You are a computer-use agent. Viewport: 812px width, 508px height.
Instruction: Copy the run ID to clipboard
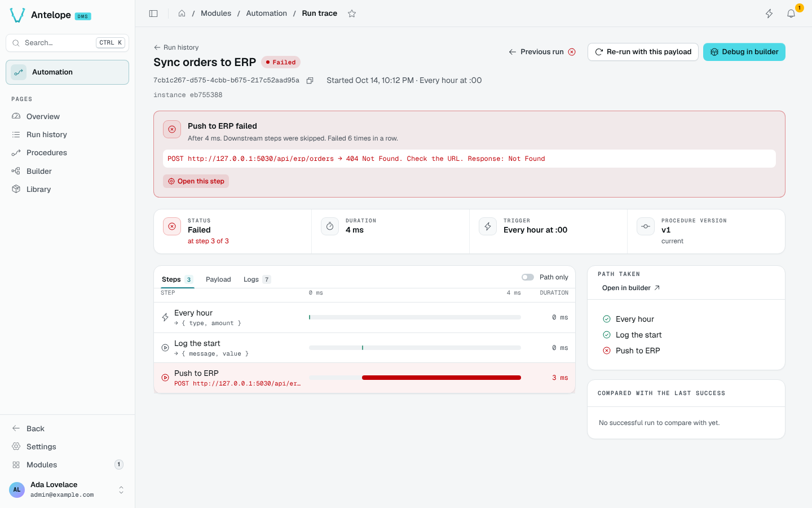(x=310, y=81)
